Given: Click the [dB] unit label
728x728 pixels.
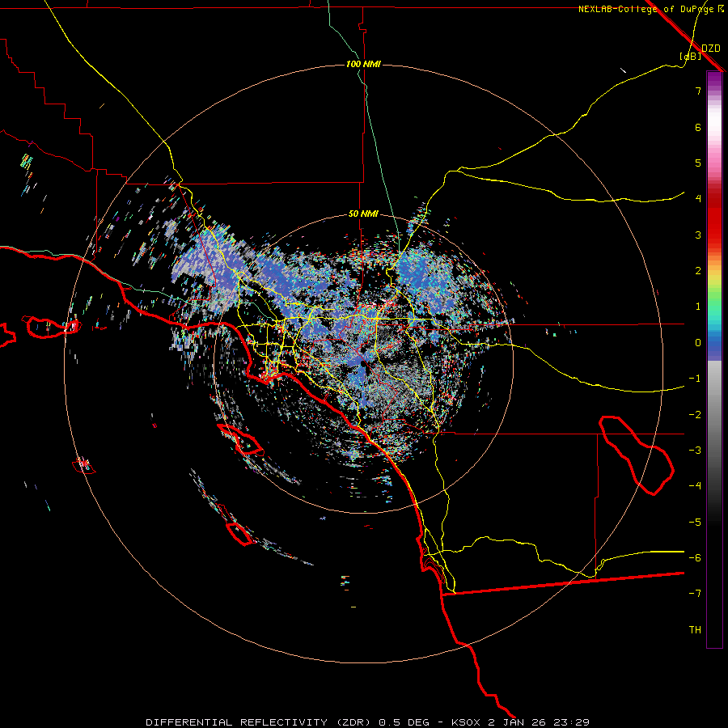Looking at the screenshot, I should (691, 56).
